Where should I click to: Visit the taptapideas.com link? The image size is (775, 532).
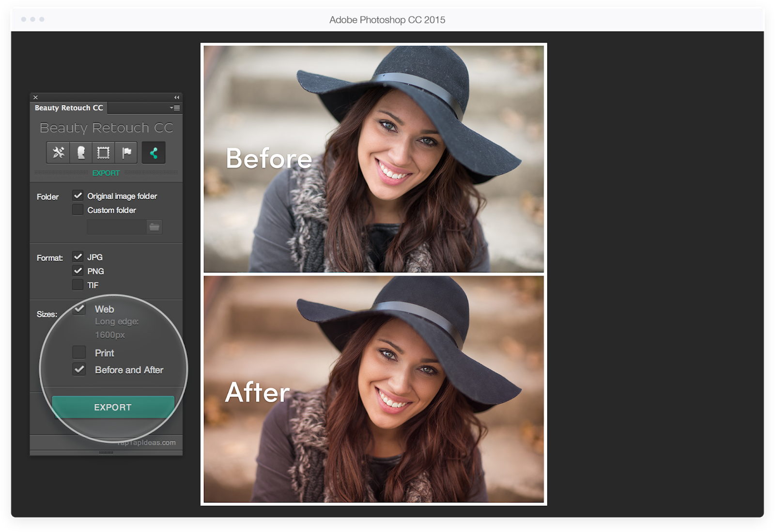coord(146,442)
